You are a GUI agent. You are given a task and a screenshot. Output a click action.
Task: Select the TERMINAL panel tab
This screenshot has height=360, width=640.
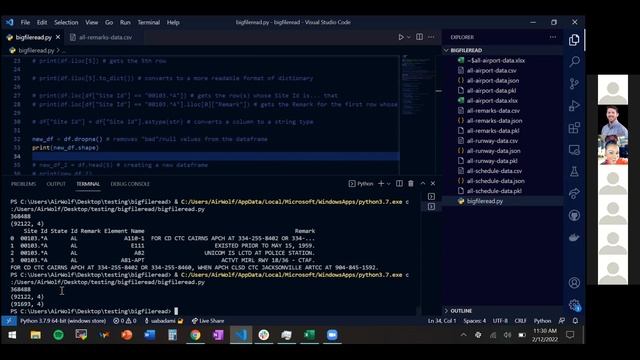coord(88,184)
